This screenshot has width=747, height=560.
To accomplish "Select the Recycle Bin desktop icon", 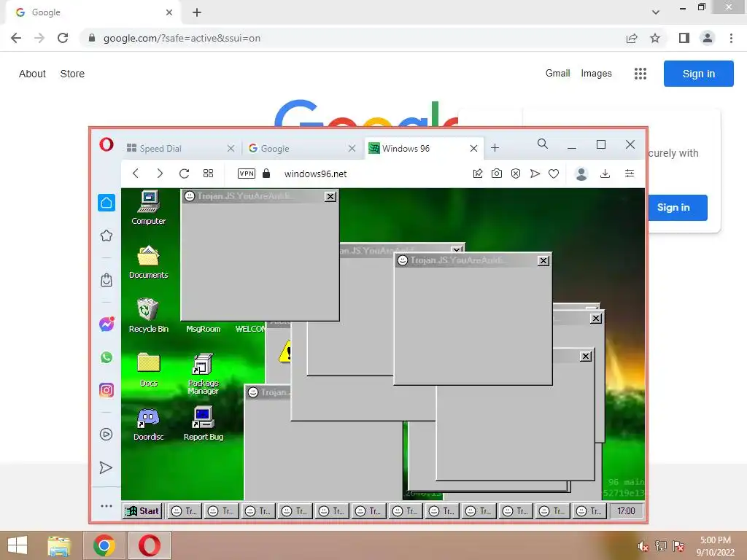I will (x=149, y=315).
